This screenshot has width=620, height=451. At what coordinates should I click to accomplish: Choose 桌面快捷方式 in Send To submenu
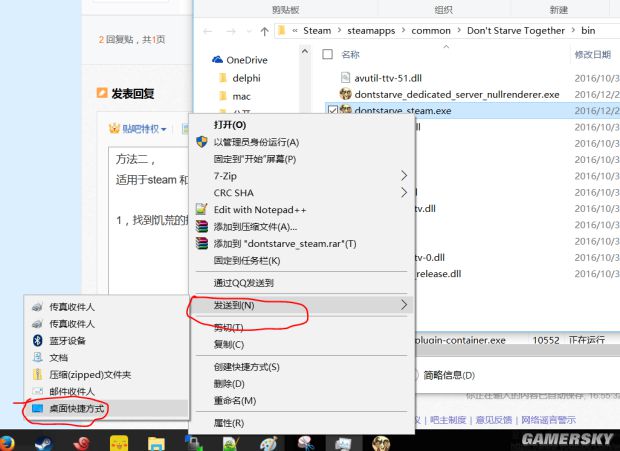[x=106, y=408]
